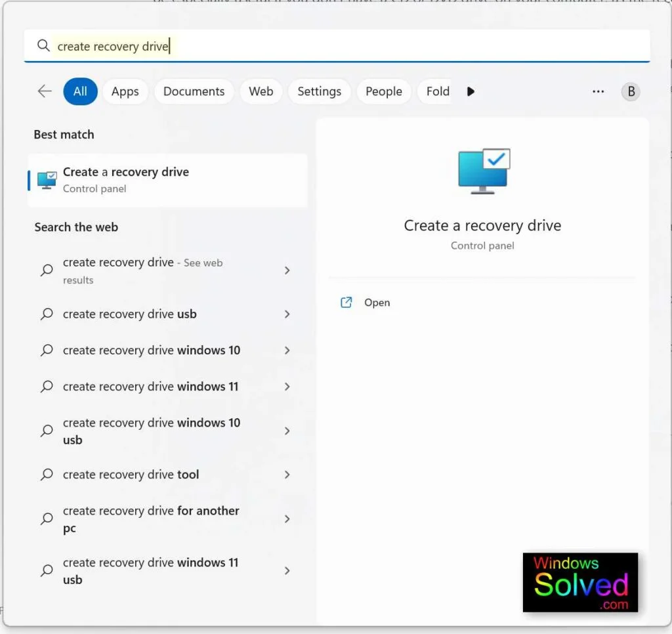
Task: Click 'Control panel' label under preview title
Action: tap(482, 245)
